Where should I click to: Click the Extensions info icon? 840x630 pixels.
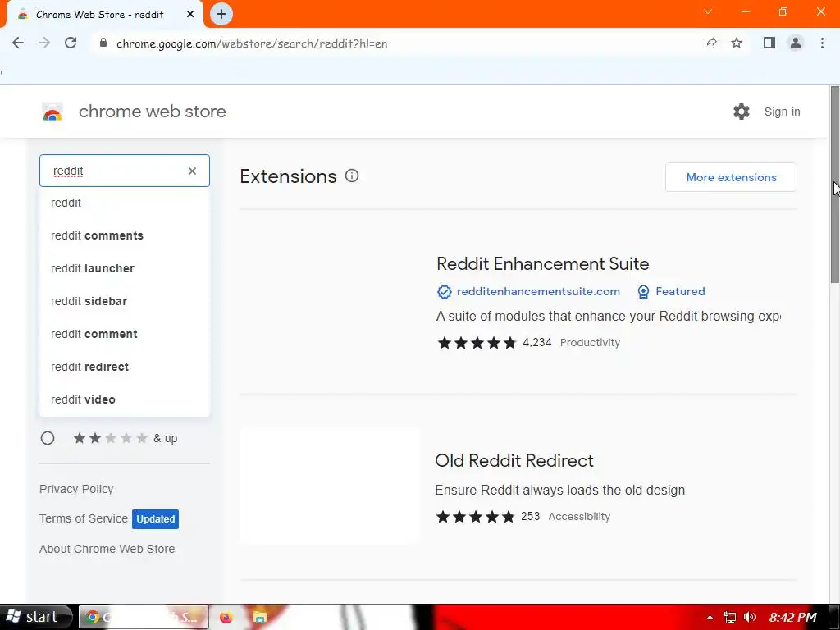click(352, 176)
